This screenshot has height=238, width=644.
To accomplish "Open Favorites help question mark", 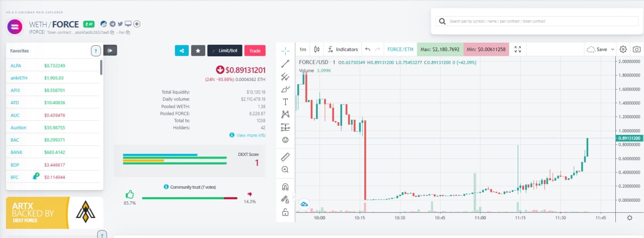I will coord(96,51).
